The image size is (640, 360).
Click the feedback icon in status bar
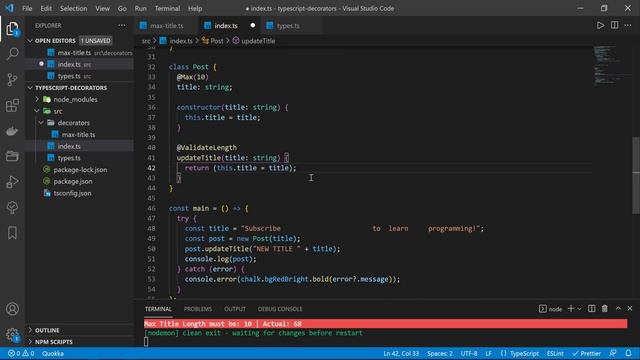(x=613, y=353)
